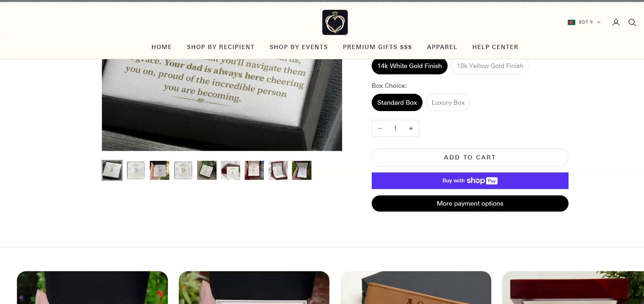644x304 pixels.
Task: Select the 14k White Gold Finish option
Action: (409, 66)
